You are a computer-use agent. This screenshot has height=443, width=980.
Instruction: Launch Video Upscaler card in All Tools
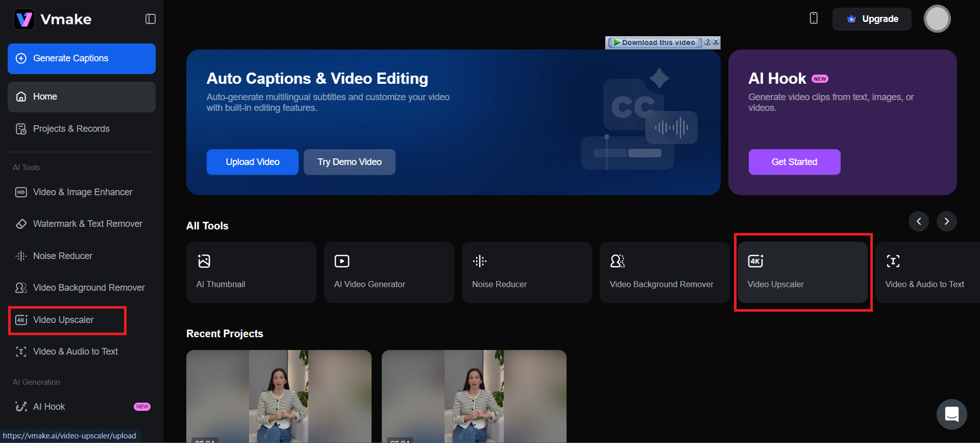[x=802, y=272]
